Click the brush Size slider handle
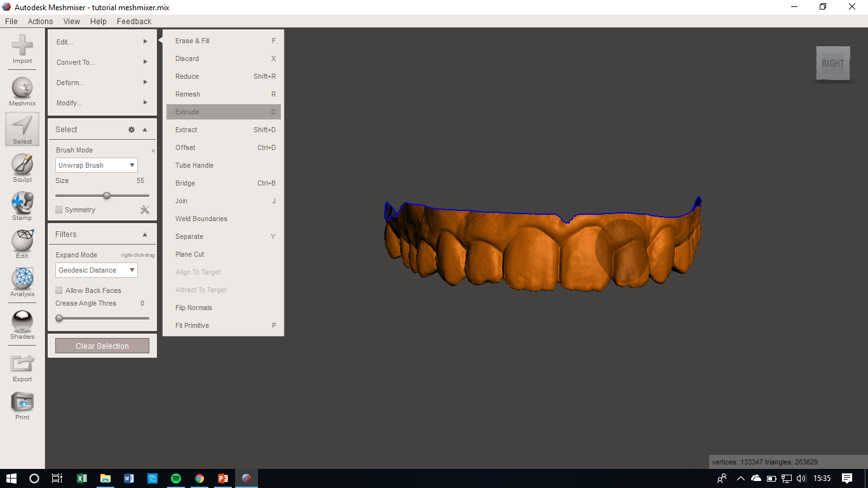The height and width of the screenshot is (488, 868). (x=107, y=196)
